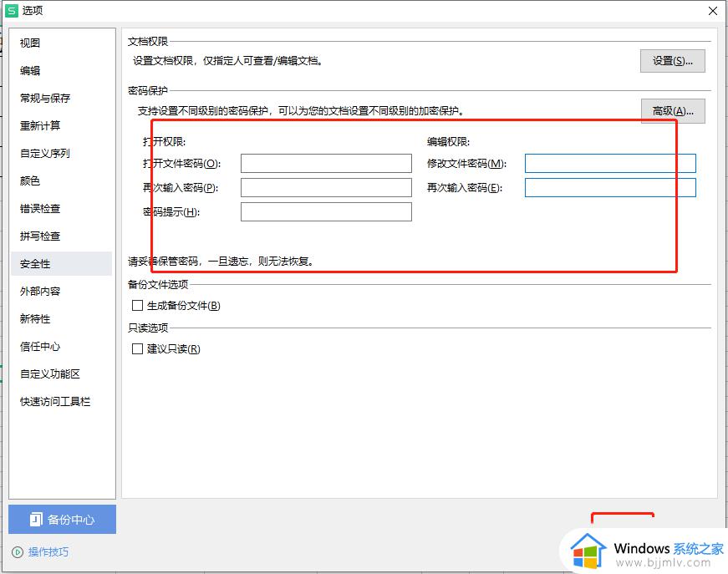
Task: Open 常规与保存 settings
Action: [45, 98]
